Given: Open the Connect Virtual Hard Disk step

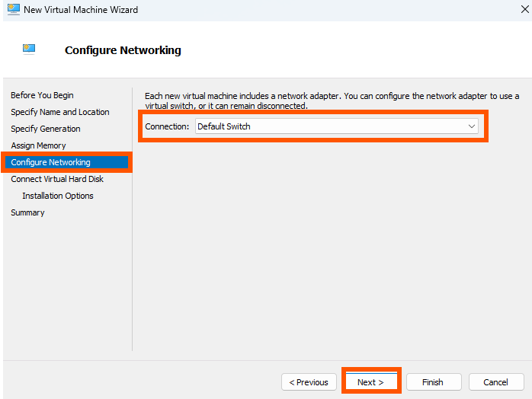Looking at the screenshot, I should click(x=57, y=179).
